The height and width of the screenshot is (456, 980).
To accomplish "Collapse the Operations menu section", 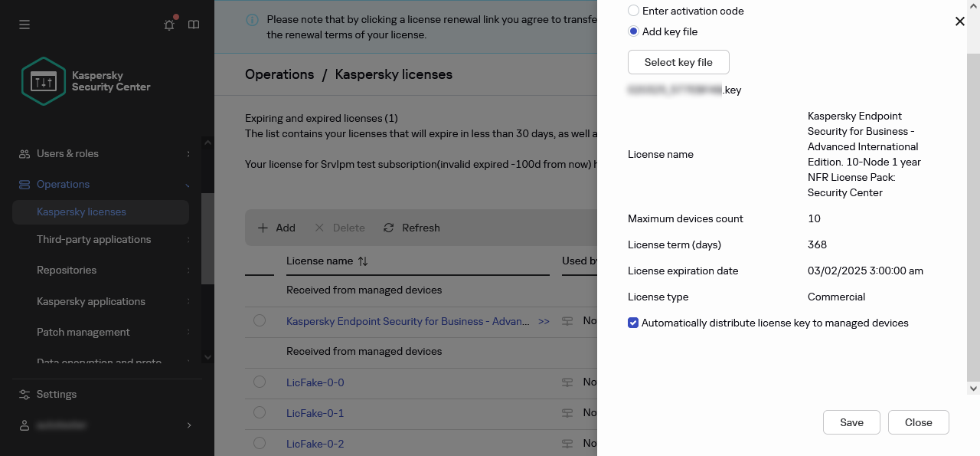I will coord(188,184).
